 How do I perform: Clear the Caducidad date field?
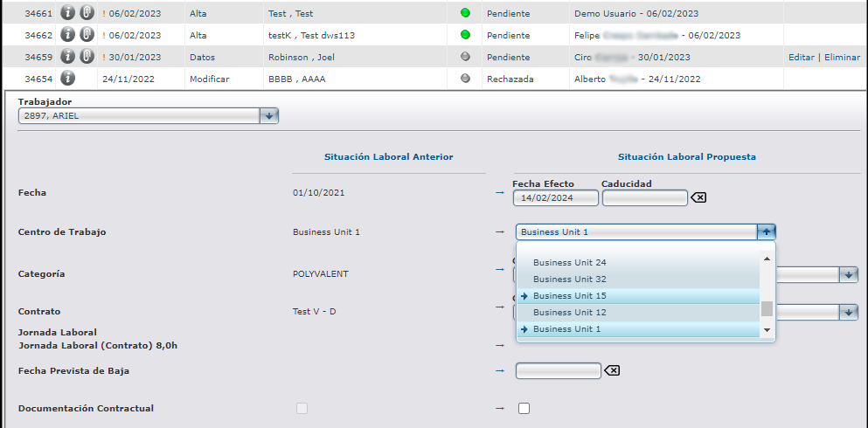pyautogui.click(x=698, y=198)
